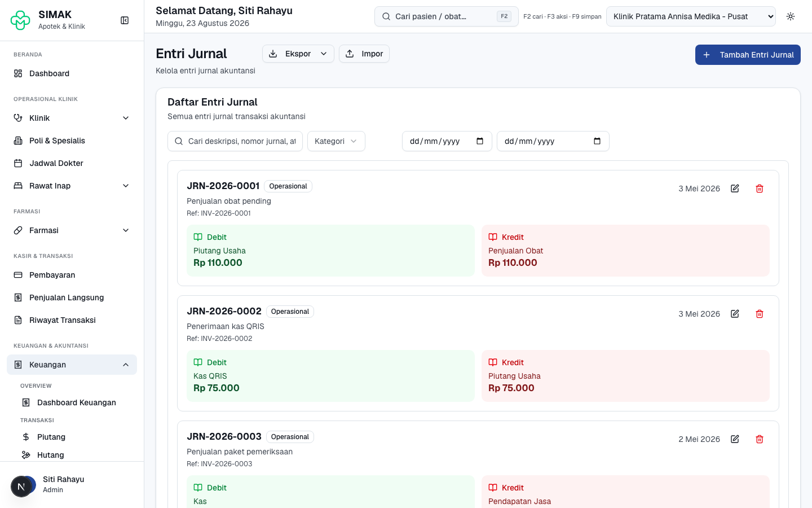This screenshot has height=508, width=812.
Task: Click the JRN-2026-0001 journal number
Action: pyautogui.click(x=223, y=186)
